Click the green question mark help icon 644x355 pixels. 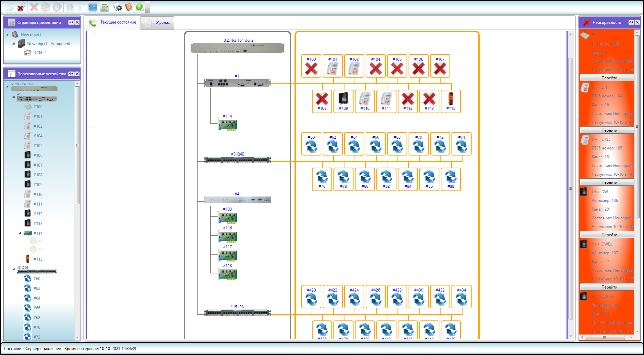point(140,7)
